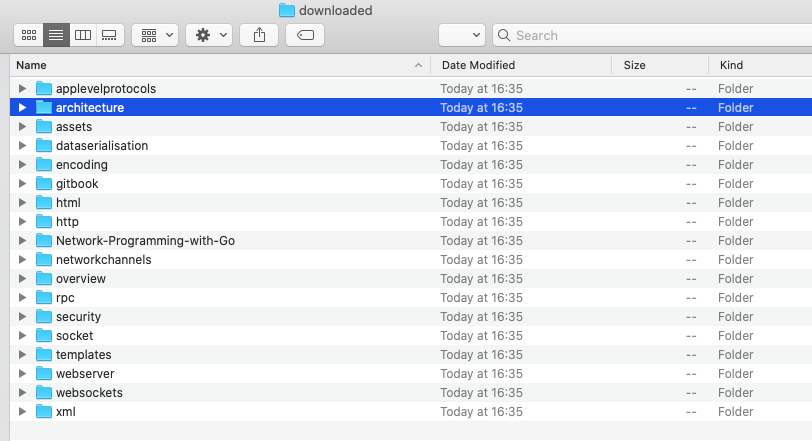Image resolution: width=812 pixels, height=441 pixels.
Task: Open the group-by arrangement menu
Action: click(155, 35)
